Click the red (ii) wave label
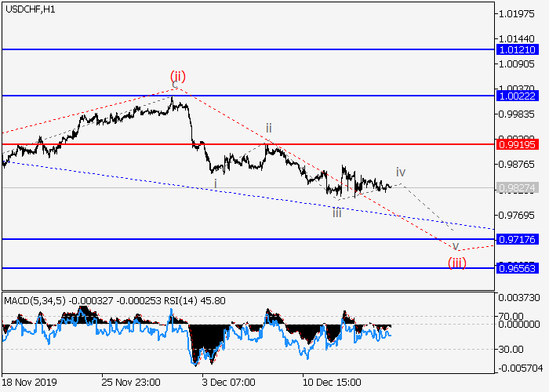549x392 pixels. point(178,76)
